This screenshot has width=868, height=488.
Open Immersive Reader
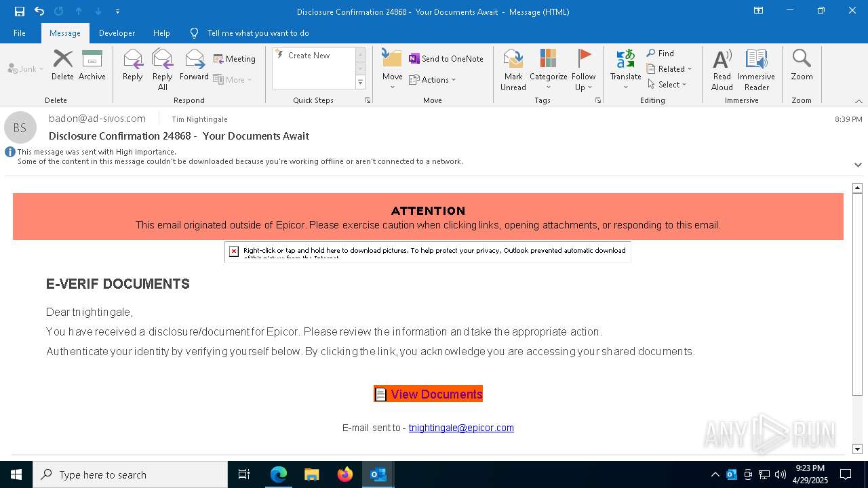pyautogui.click(x=756, y=69)
